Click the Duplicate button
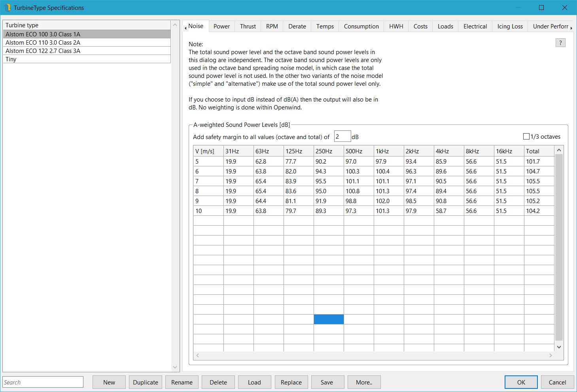The width and height of the screenshot is (577, 392). (x=146, y=382)
